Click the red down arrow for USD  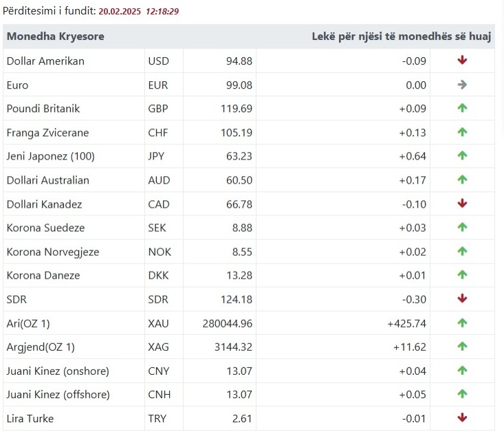pos(462,61)
